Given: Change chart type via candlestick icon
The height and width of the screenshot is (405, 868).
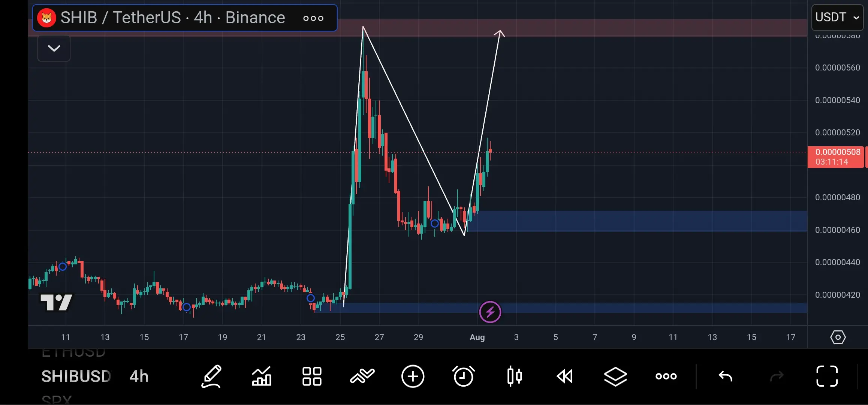Looking at the screenshot, I should tap(514, 376).
